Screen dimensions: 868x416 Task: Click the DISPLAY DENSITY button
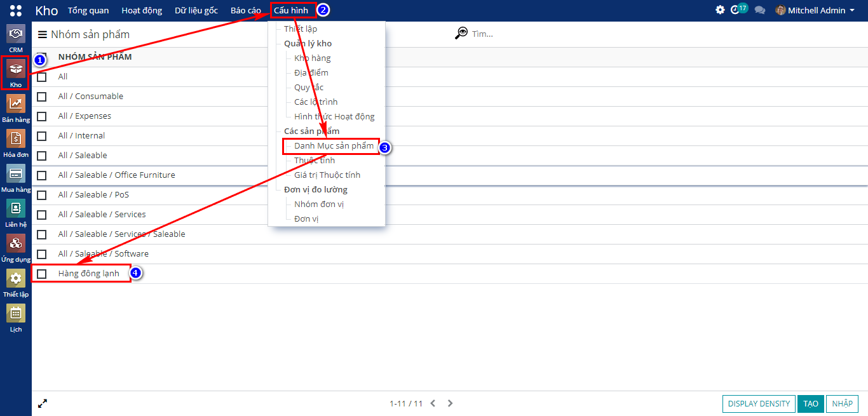tap(759, 404)
